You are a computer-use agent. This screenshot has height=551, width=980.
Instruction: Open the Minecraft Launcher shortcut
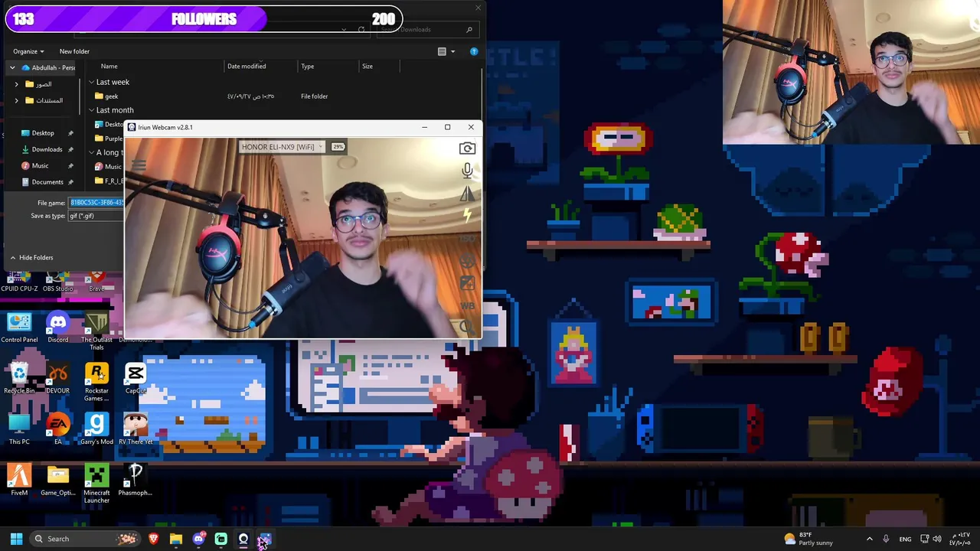point(96,484)
